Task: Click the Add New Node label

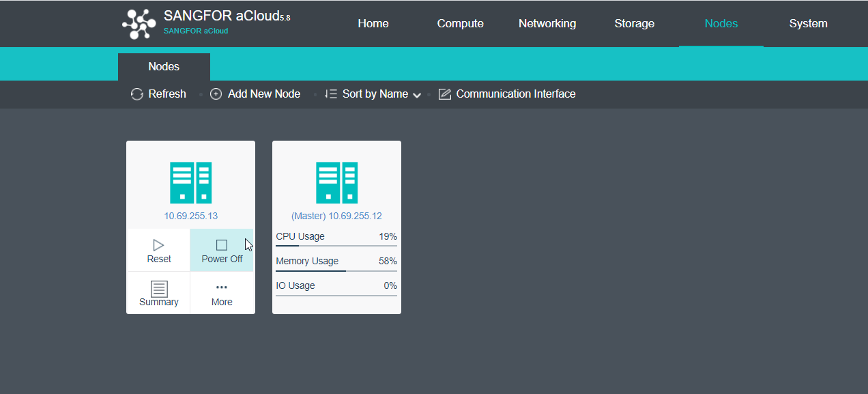Action: pyautogui.click(x=264, y=94)
